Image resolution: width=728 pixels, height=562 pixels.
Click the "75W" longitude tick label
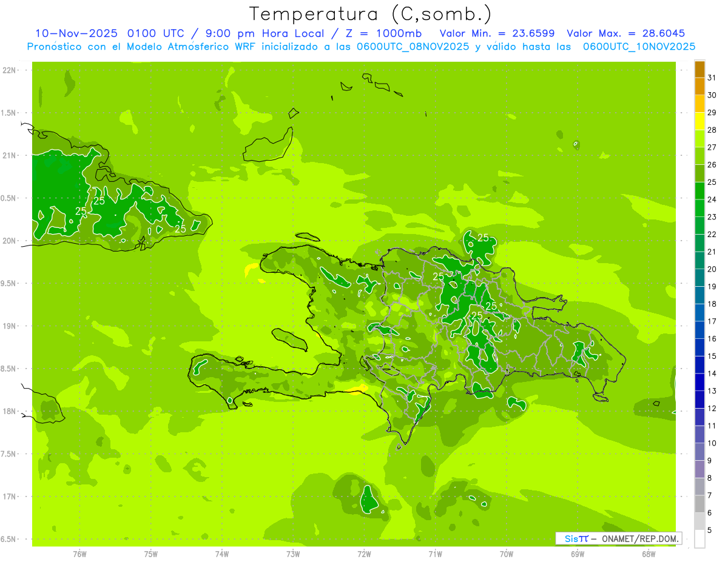[x=150, y=554]
